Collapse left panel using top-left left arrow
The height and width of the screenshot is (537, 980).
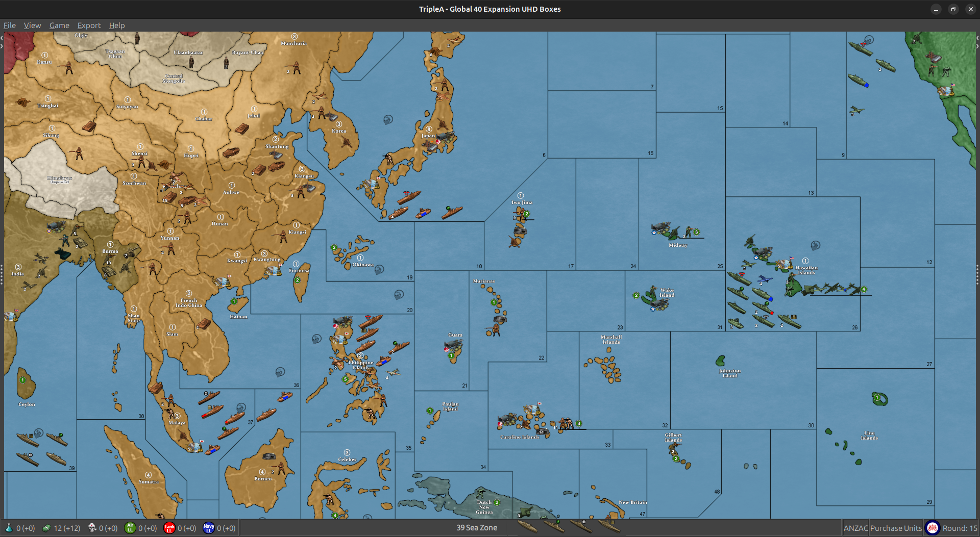point(2,38)
